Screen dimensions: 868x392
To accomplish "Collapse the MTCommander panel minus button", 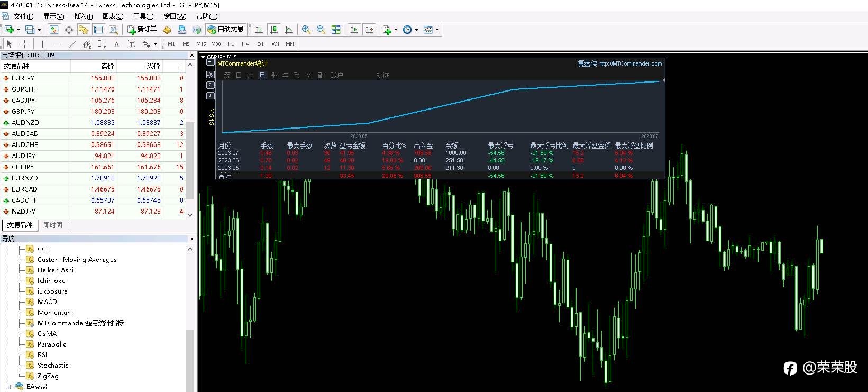I will point(210,62).
